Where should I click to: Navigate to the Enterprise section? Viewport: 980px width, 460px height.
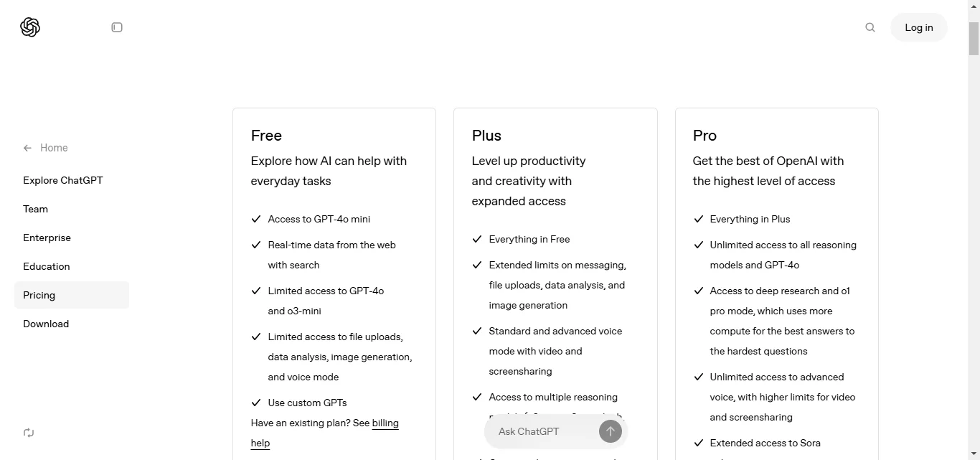(47, 238)
